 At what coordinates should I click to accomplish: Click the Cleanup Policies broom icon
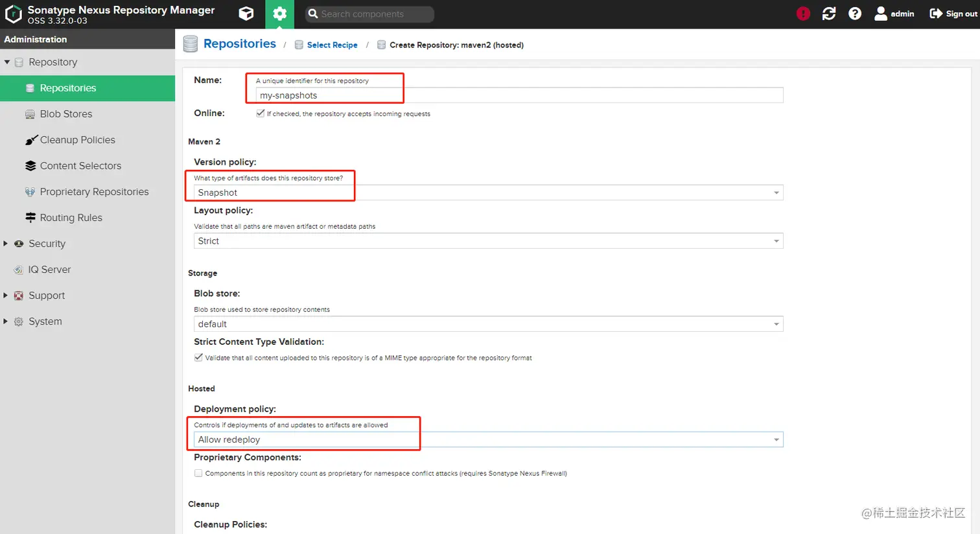click(x=31, y=140)
